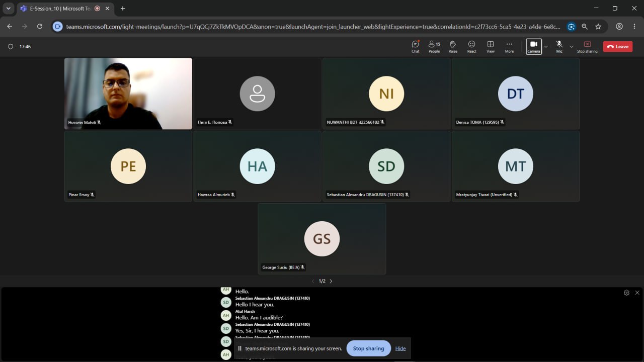644x362 pixels.
Task: Click the Stop sharing pill button
Action: (x=368, y=348)
